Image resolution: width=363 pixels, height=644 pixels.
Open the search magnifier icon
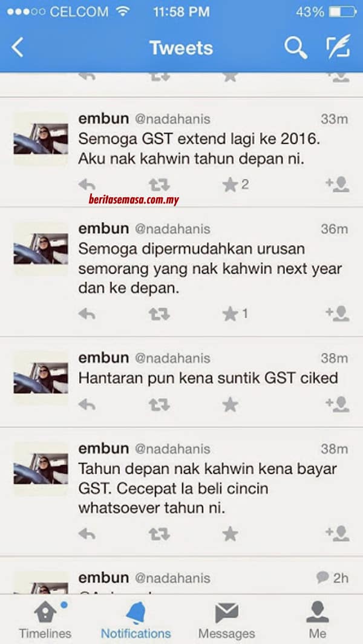[x=296, y=48]
